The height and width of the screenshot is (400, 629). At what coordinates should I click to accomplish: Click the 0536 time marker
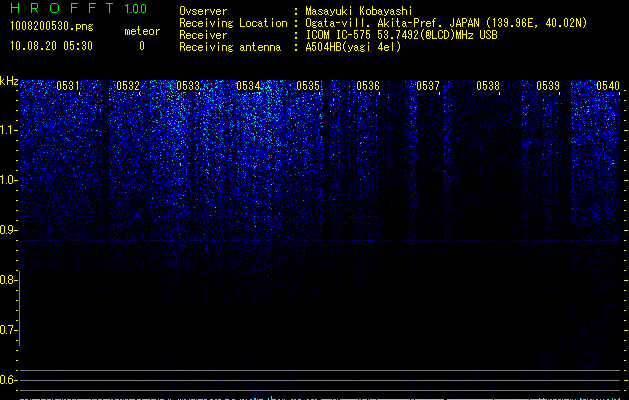coord(368,86)
